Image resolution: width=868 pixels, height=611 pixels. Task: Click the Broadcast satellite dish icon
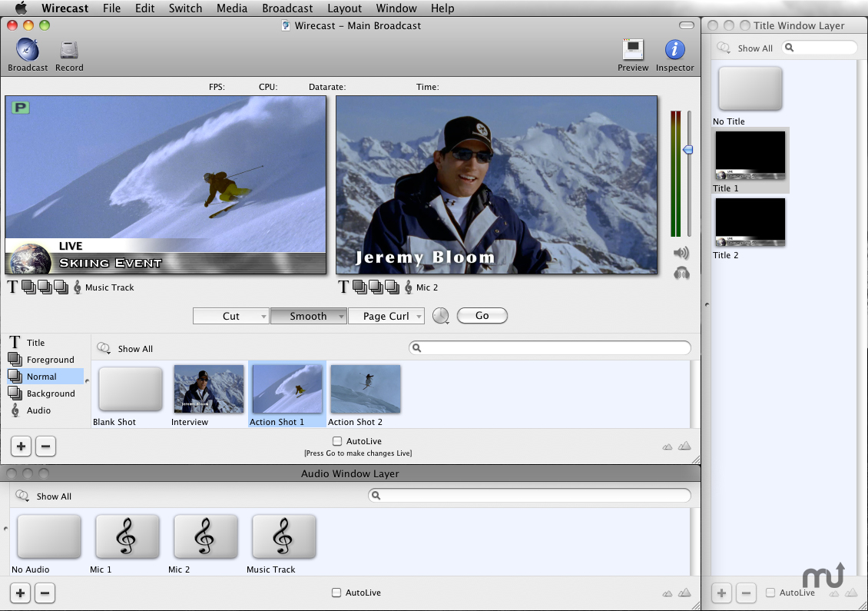tap(28, 50)
